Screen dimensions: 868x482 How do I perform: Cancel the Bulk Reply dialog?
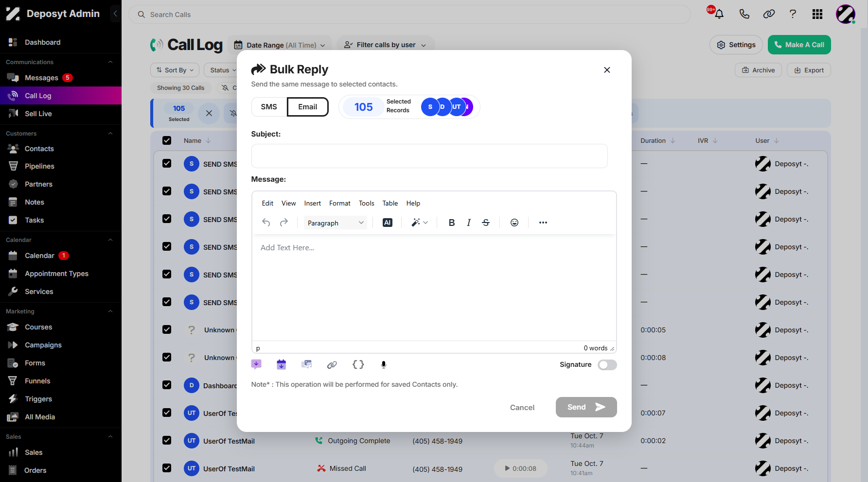(522, 407)
